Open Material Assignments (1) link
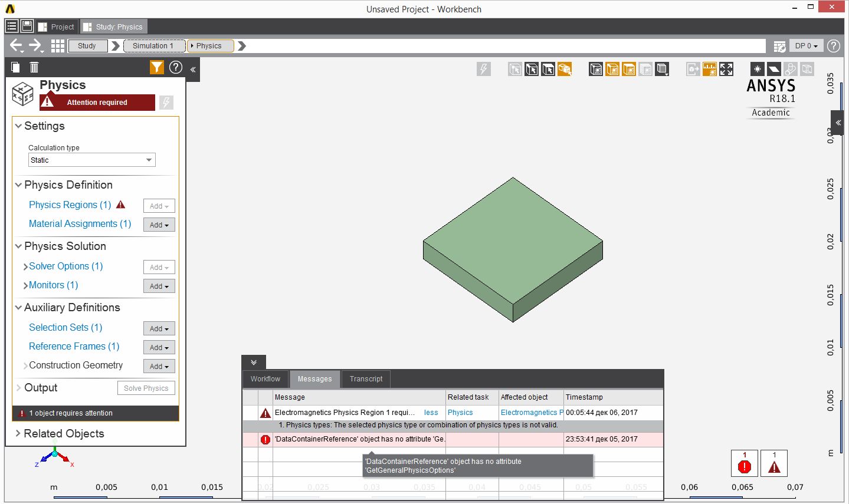The height and width of the screenshot is (504, 849). point(80,223)
